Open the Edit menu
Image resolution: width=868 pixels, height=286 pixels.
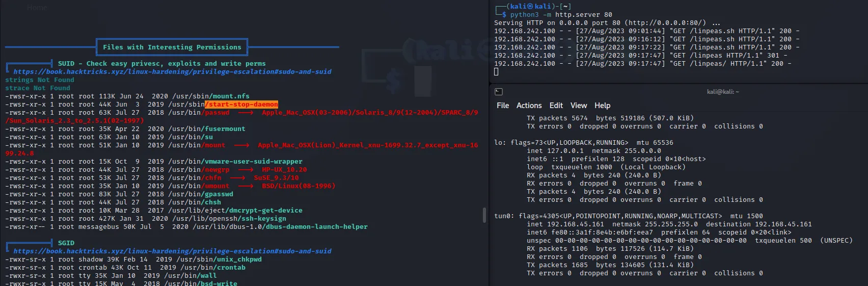coord(556,106)
